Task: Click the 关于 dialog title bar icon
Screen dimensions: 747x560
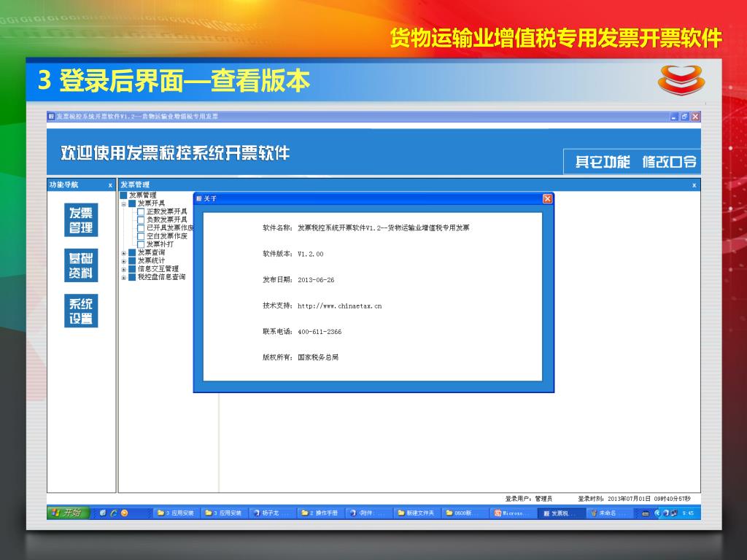Action: click(199, 198)
